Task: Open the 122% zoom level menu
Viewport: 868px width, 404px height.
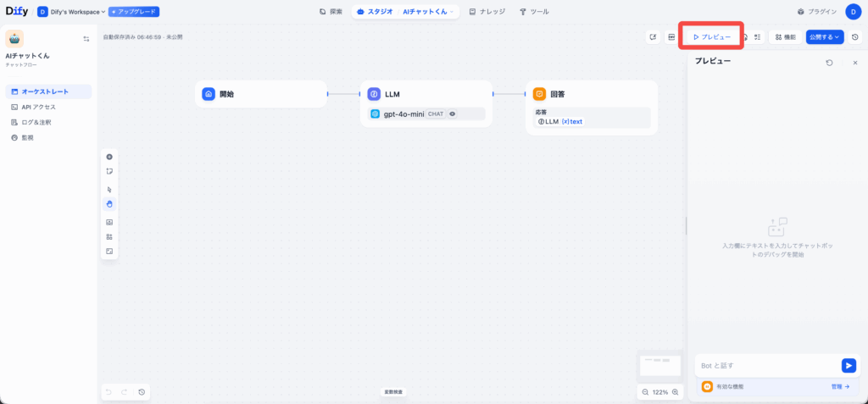Action: click(x=660, y=392)
